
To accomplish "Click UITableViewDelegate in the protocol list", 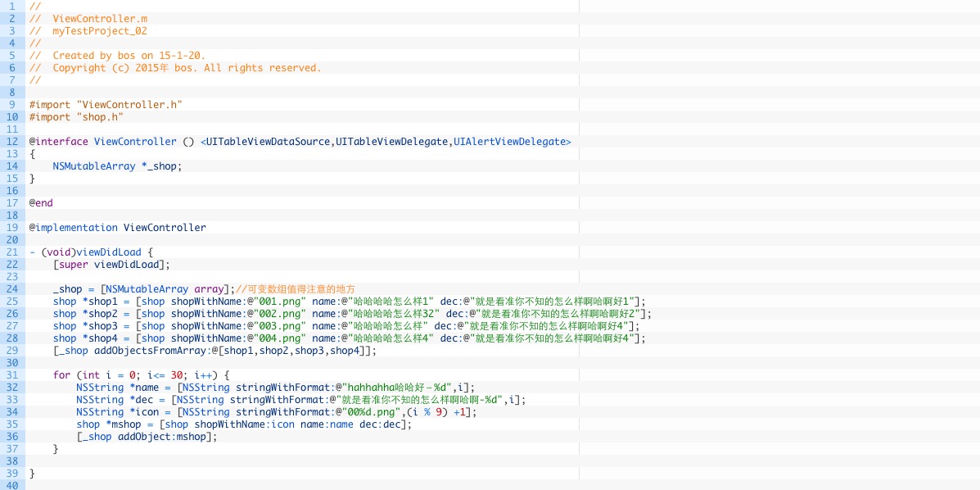I will (392, 142).
